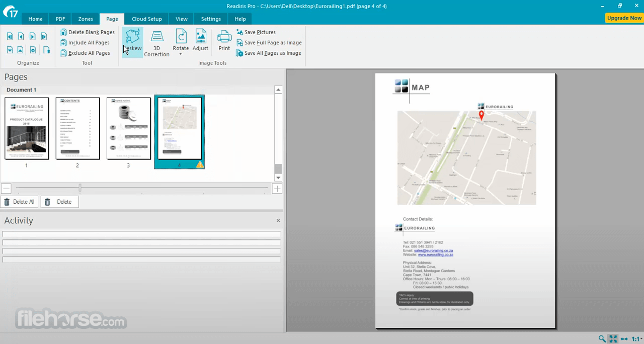Viewport: 644px width, 344px height.
Task: Expand Rotate dropdown arrow
Action: 181,54
